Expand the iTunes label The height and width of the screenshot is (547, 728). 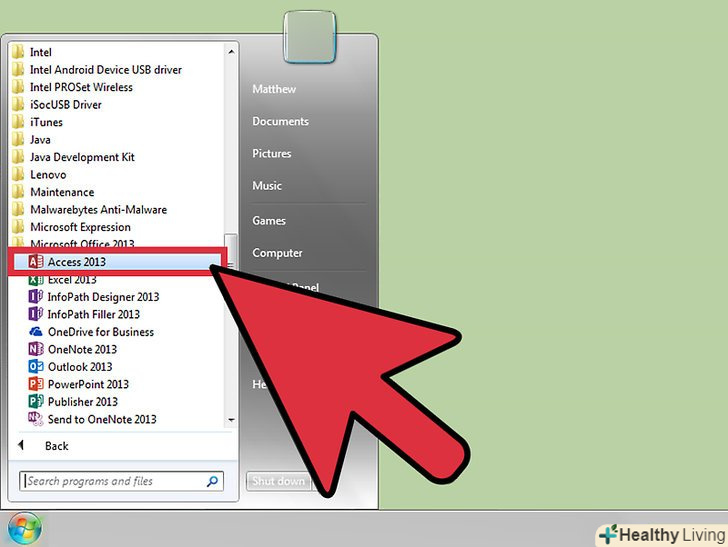tap(46, 122)
